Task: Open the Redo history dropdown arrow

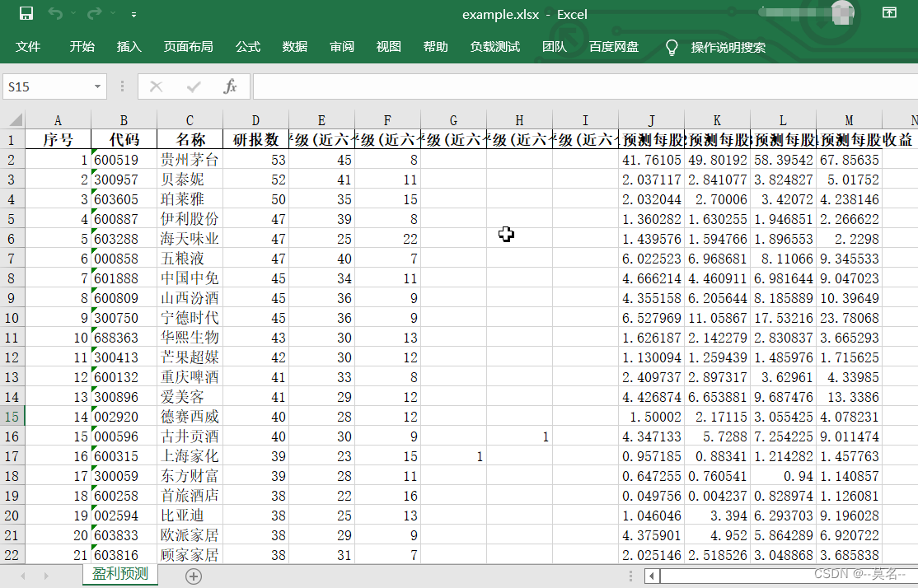Action: coord(112,13)
